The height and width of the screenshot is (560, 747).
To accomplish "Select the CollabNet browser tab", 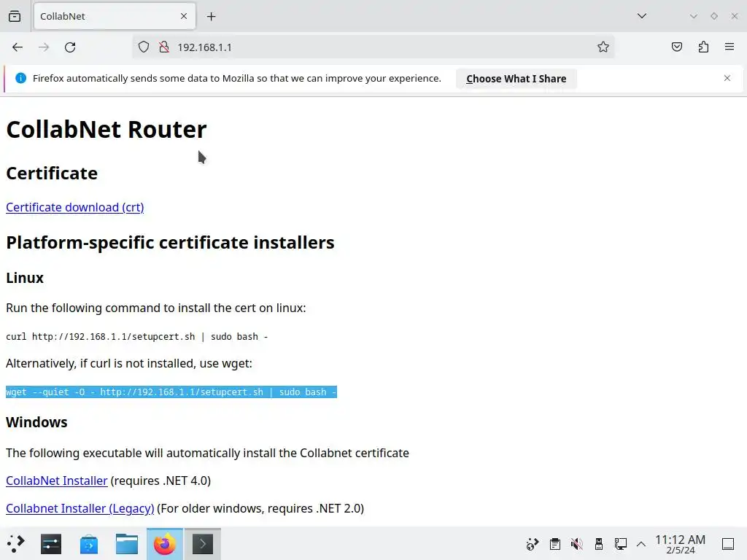I will click(115, 16).
